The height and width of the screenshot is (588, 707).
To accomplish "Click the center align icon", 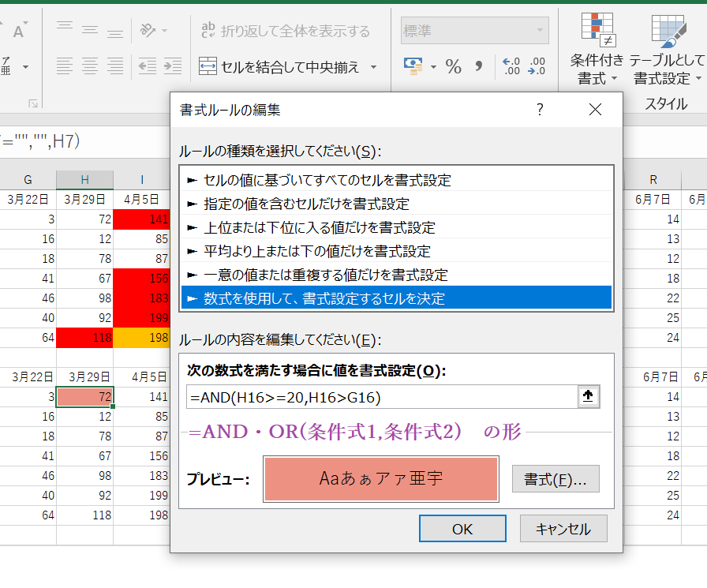I will click(x=90, y=66).
